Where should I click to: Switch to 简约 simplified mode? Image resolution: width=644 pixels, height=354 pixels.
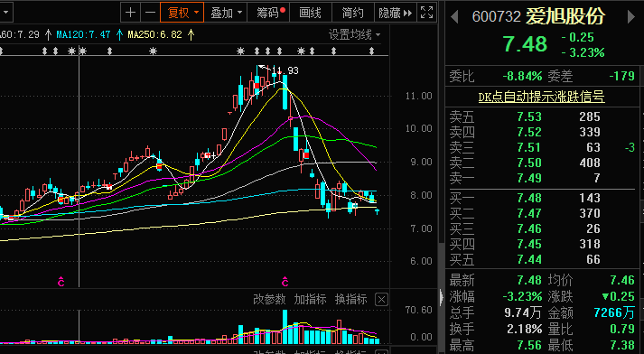(353, 13)
